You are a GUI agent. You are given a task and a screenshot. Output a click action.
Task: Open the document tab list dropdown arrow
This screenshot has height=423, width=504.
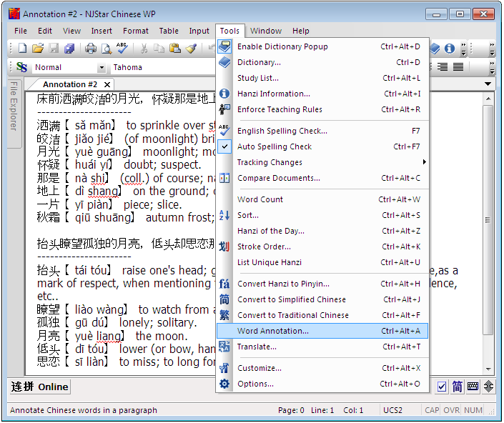[x=488, y=84]
